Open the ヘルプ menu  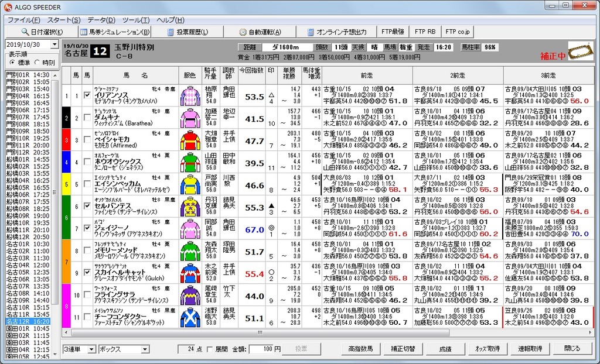pos(170,20)
